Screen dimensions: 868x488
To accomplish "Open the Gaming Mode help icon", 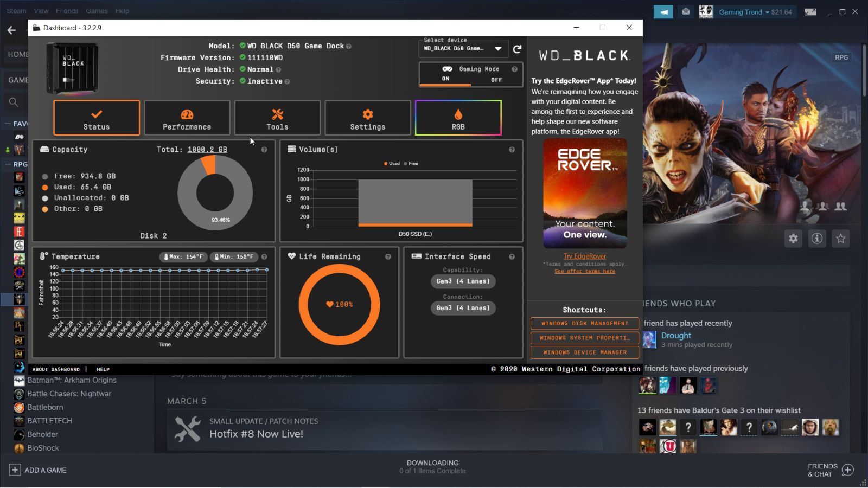I will (514, 69).
